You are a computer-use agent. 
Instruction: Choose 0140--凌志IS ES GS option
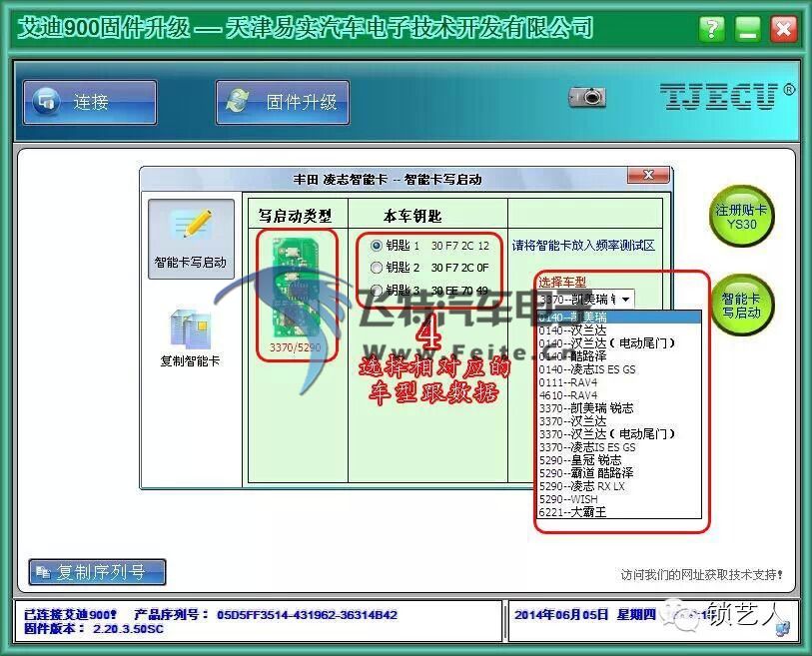619,369
